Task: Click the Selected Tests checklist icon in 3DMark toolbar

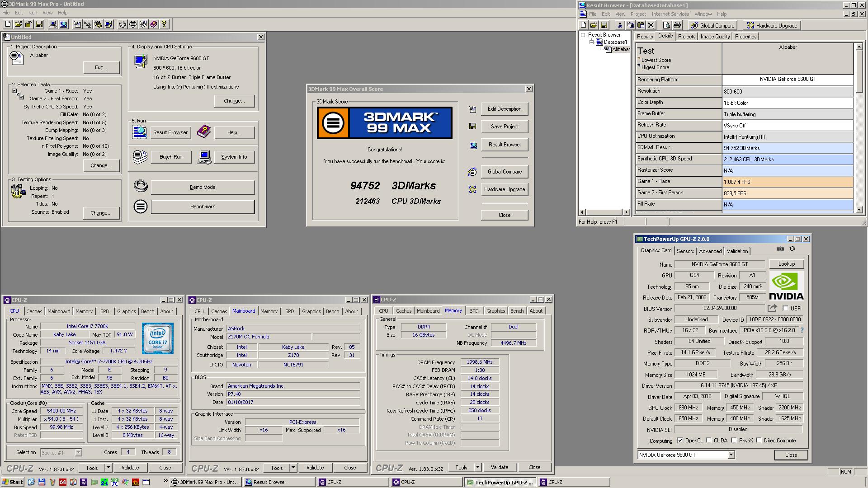Action: (x=87, y=24)
